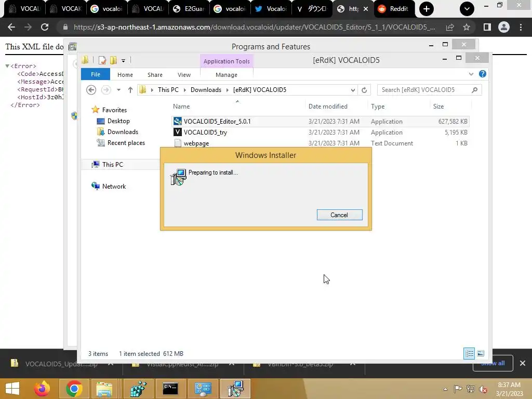Select the VOCALOID5_try application file
Image resolution: width=532 pixels, height=399 pixels.
coord(320,132)
